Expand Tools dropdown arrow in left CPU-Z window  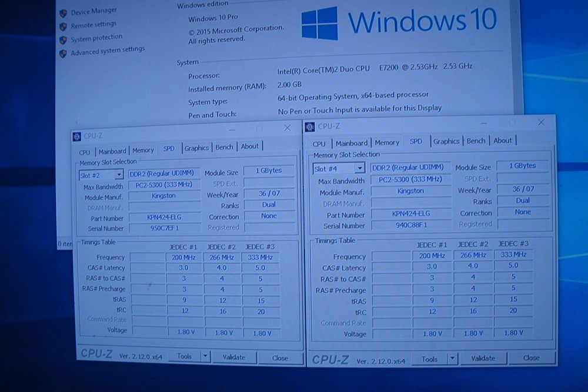pos(205,356)
